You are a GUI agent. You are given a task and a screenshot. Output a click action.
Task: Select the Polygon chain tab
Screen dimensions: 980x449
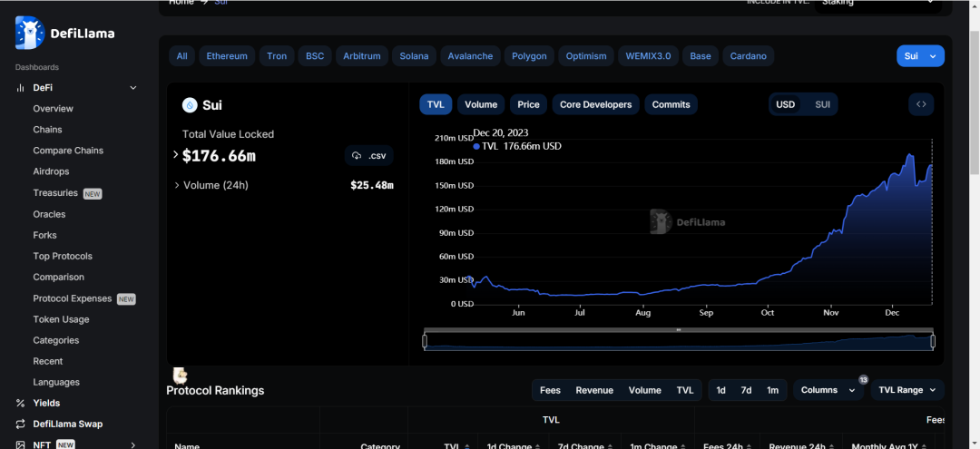[529, 55]
